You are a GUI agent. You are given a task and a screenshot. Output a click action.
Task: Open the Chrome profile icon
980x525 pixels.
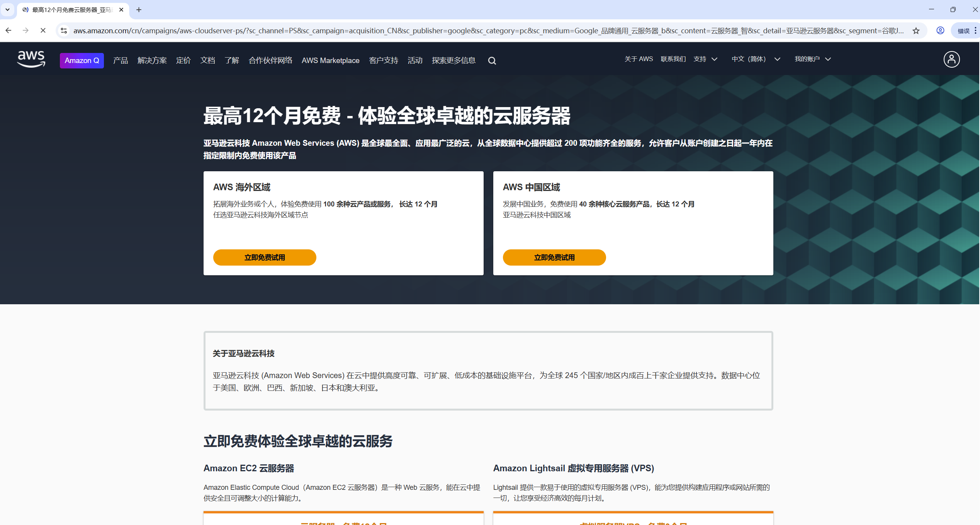pyautogui.click(x=940, y=31)
